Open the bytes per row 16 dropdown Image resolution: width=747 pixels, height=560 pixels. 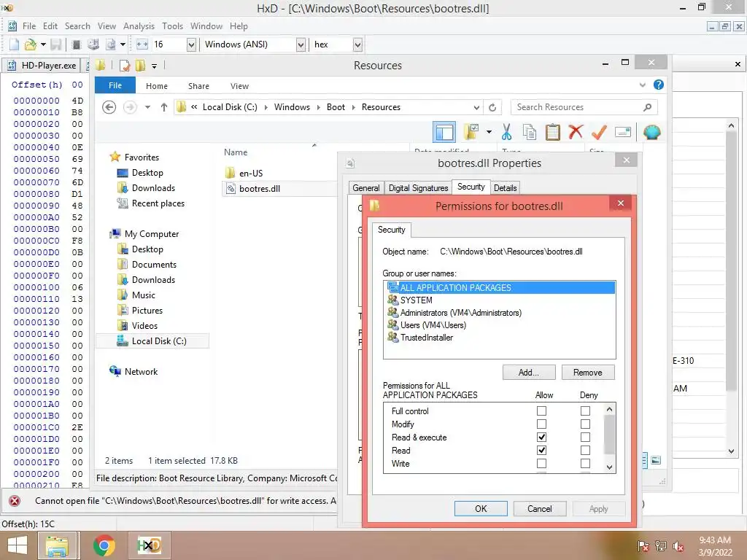tap(192, 44)
